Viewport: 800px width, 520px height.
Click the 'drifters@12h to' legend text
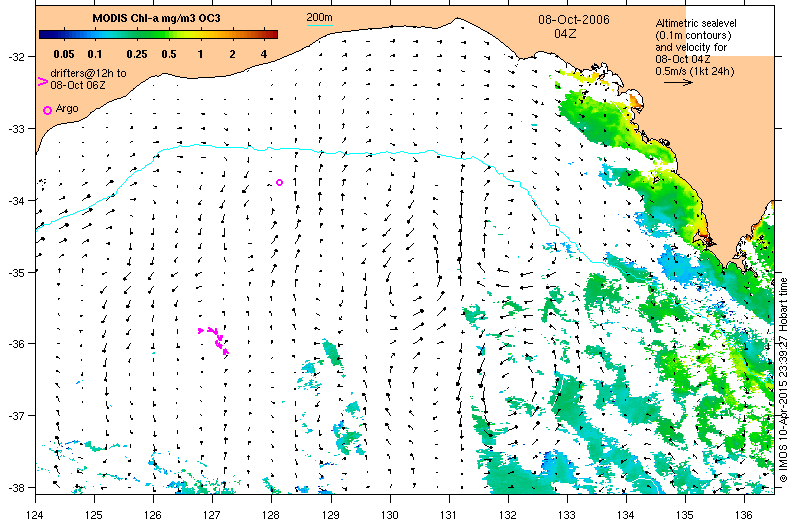(88, 73)
